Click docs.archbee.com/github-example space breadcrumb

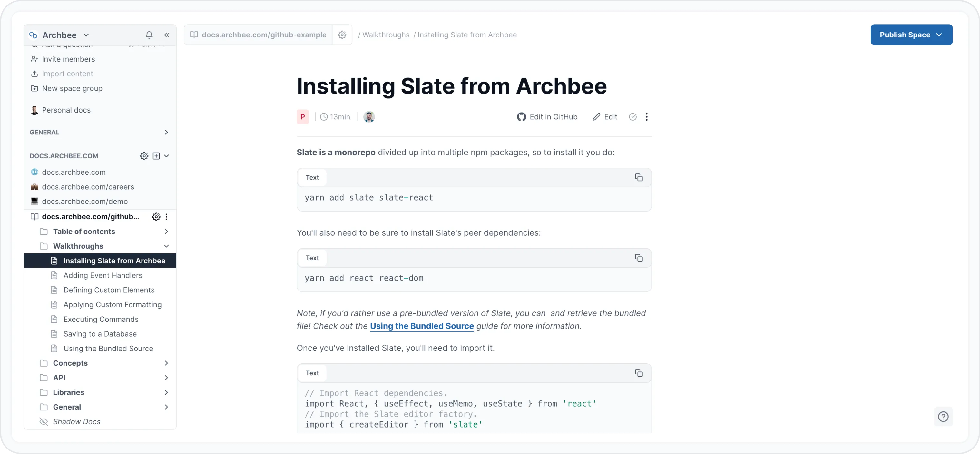click(258, 35)
